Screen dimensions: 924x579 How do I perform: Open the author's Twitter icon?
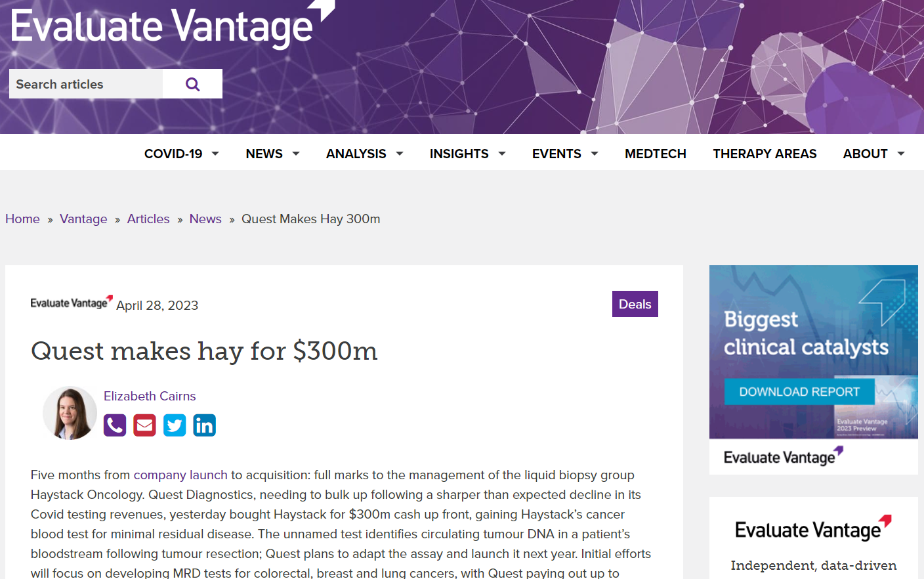(x=175, y=425)
